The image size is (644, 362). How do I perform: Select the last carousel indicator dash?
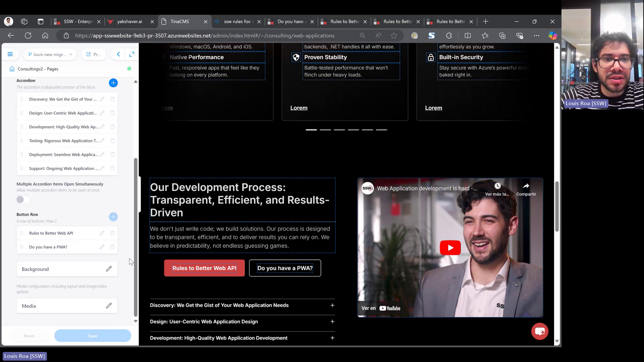[x=381, y=130]
